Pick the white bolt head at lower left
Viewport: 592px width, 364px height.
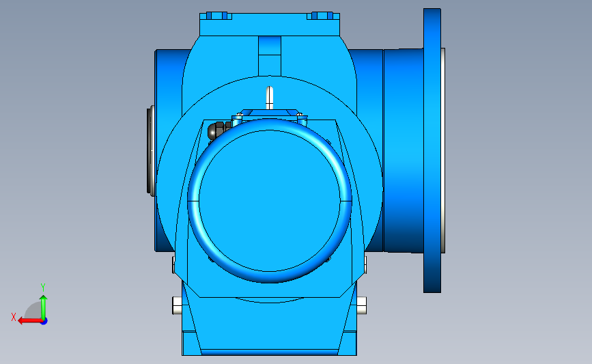coord(177,305)
